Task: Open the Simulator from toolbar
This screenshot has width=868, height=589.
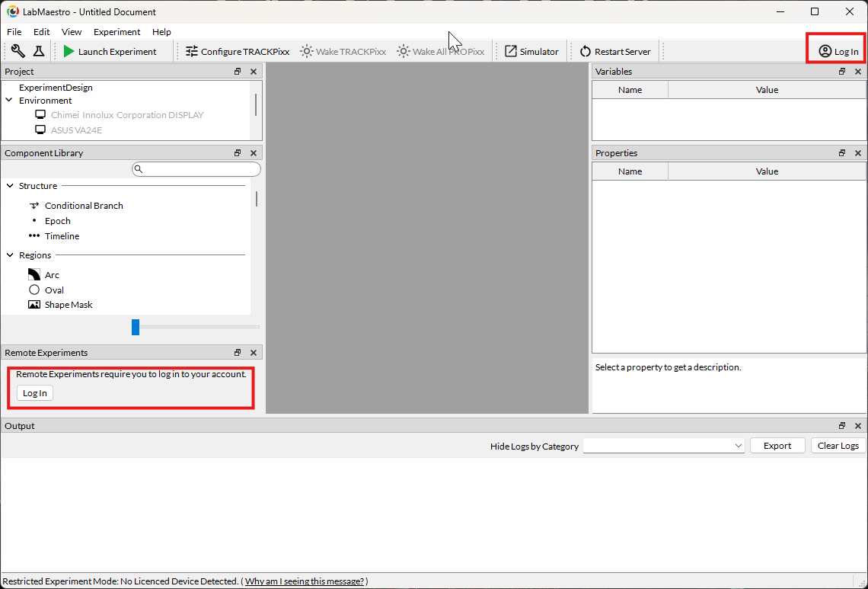Action: (x=531, y=52)
